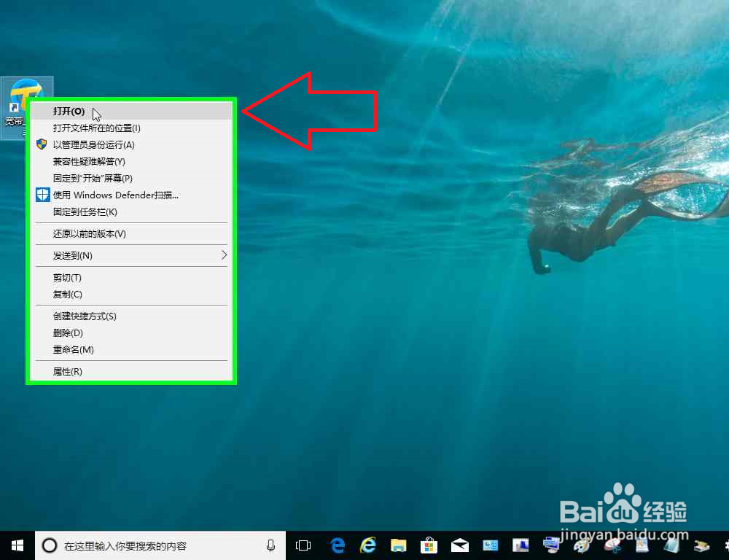Click the performance chart taskbar icon
Screen dimensions: 729x560
click(521, 545)
